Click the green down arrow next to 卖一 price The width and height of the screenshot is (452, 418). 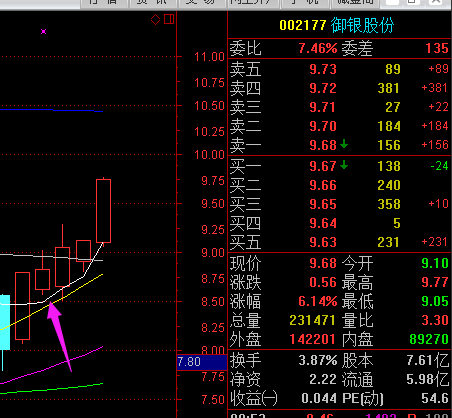coord(344,144)
